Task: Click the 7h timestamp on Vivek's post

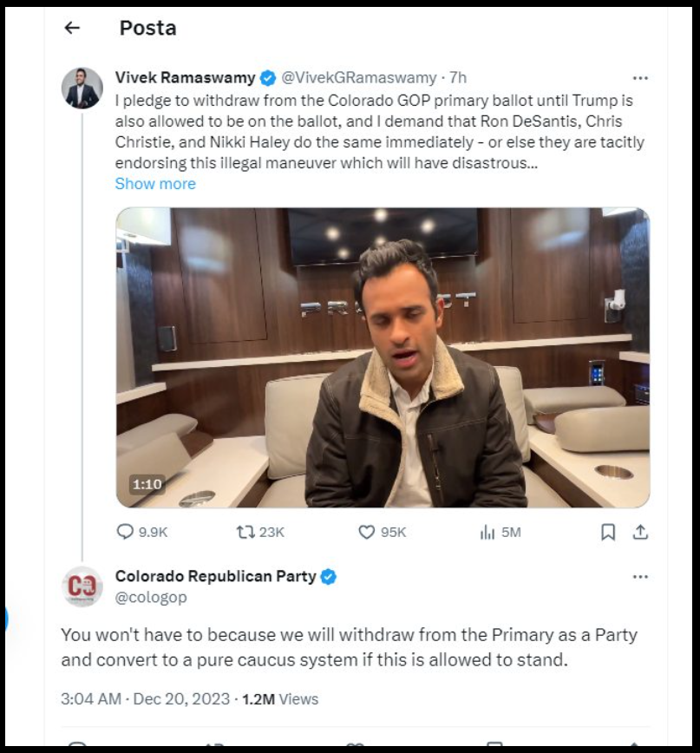Action: [x=458, y=78]
